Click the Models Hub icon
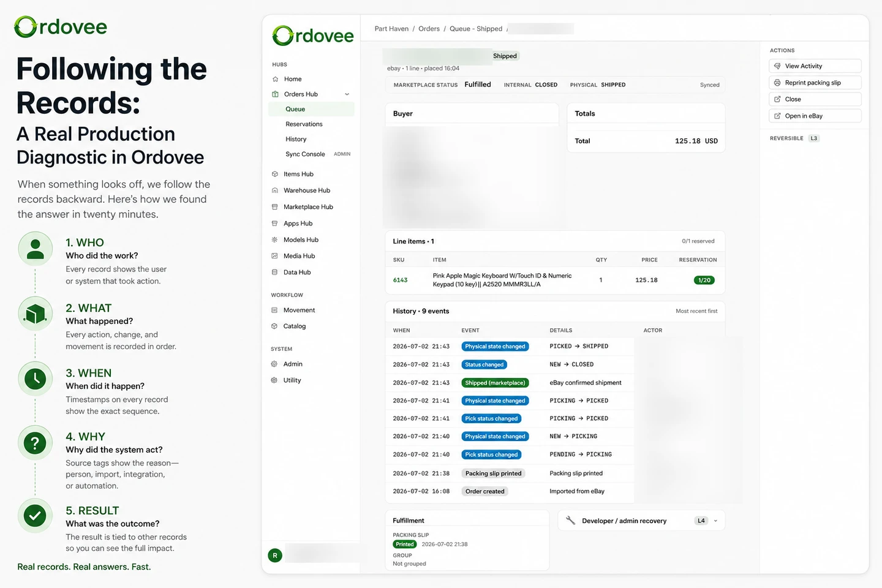 point(274,239)
